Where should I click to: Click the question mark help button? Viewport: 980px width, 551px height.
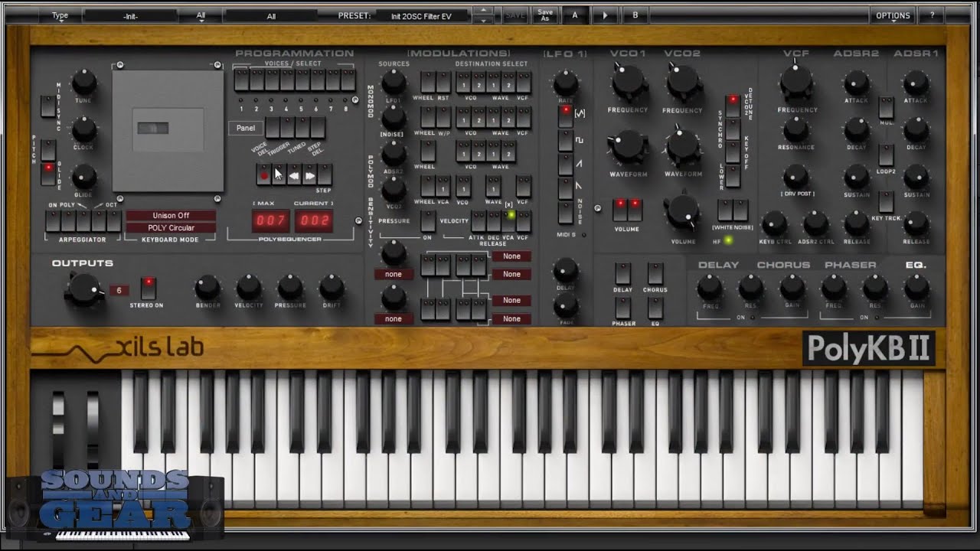[x=932, y=15]
